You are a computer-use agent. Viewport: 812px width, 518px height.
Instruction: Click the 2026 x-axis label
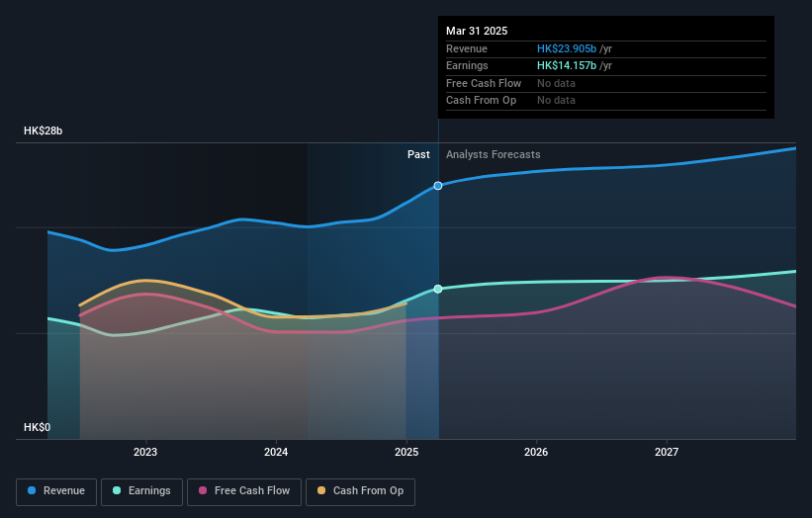[536, 453]
